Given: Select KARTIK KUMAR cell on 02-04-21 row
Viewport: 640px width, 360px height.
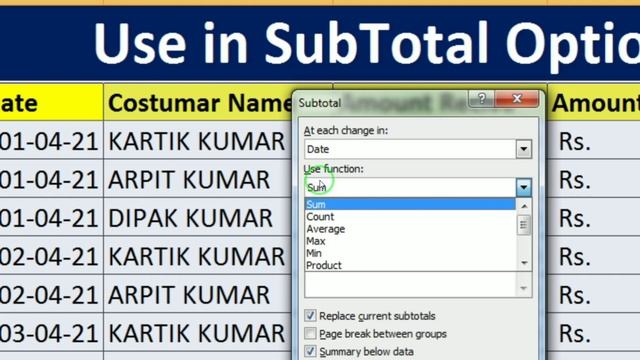Looking at the screenshot, I should click(198, 256).
